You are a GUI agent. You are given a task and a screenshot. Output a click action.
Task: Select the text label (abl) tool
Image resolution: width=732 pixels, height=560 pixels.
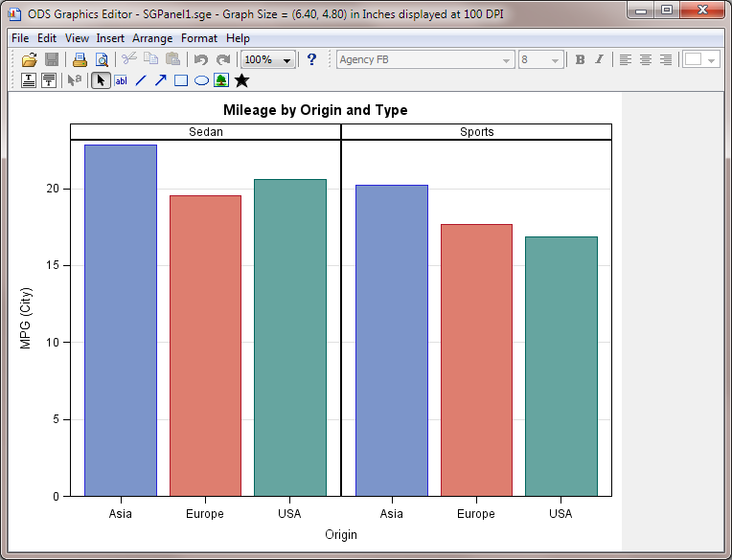click(121, 80)
